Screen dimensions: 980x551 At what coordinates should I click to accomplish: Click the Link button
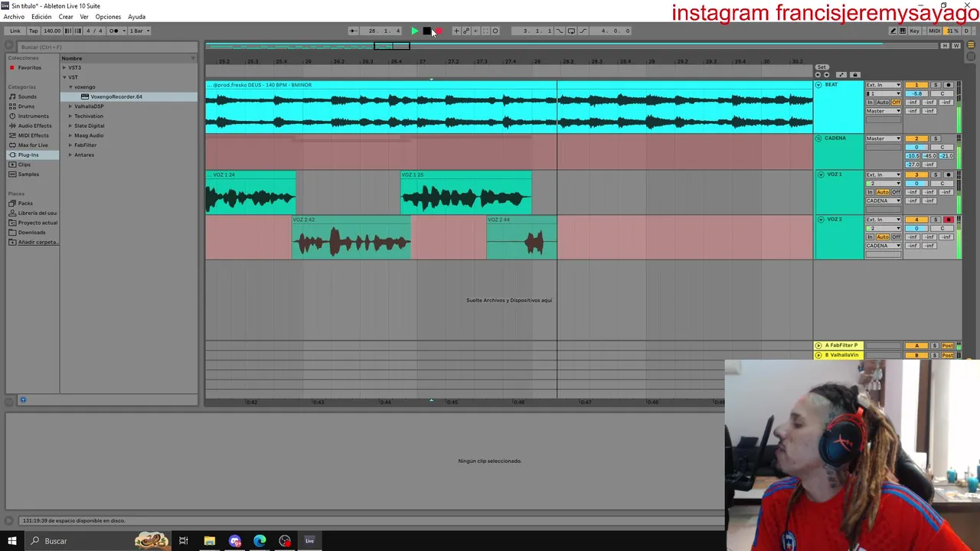pyautogui.click(x=15, y=31)
